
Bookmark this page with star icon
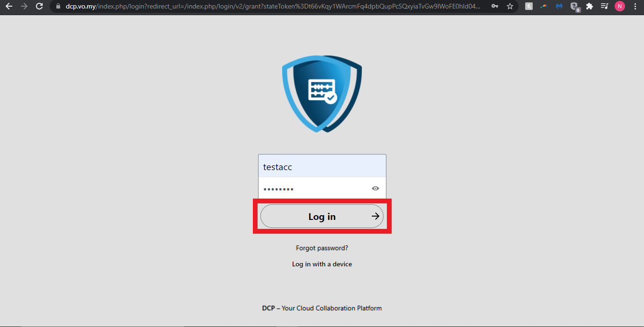tap(510, 7)
